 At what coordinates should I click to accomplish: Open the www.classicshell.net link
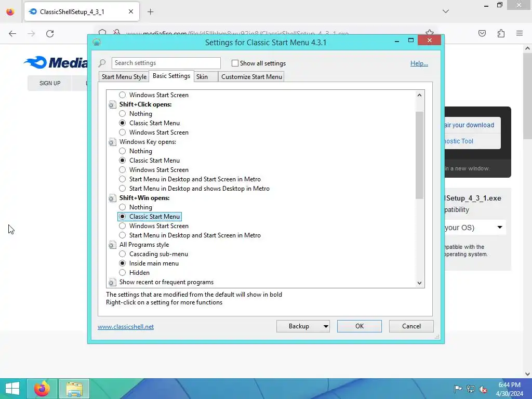pyautogui.click(x=126, y=327)
